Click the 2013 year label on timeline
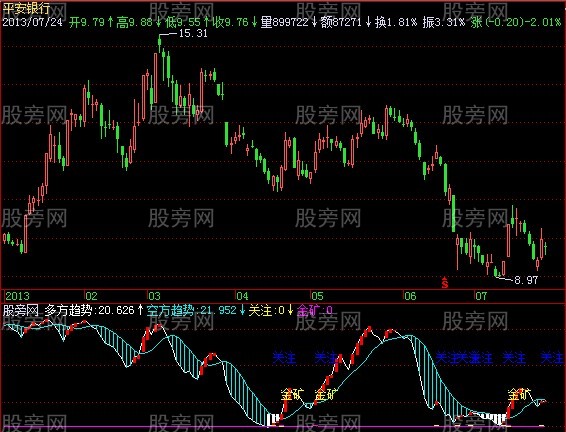The image size is (566, 432). (x=17, y=296)
